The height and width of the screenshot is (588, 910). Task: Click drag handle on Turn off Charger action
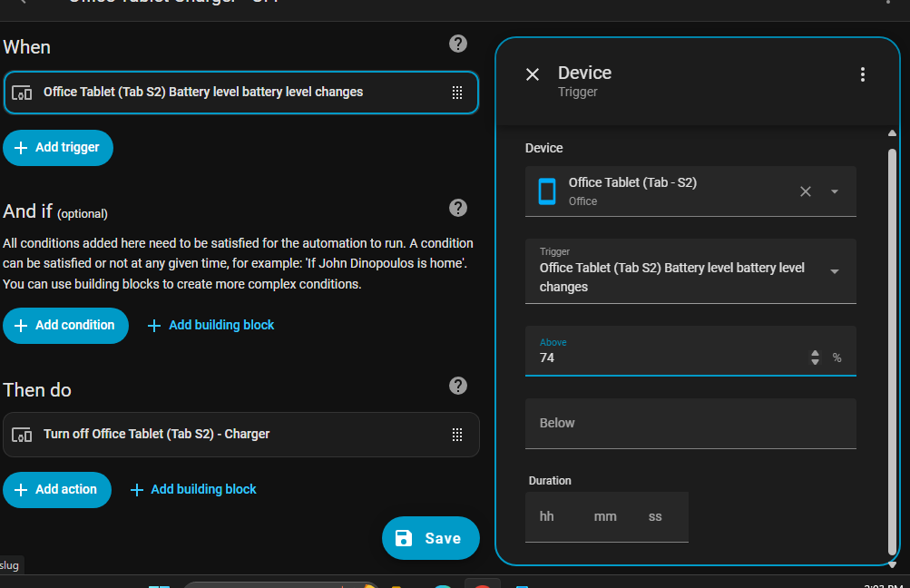click(x=457, y=434)
